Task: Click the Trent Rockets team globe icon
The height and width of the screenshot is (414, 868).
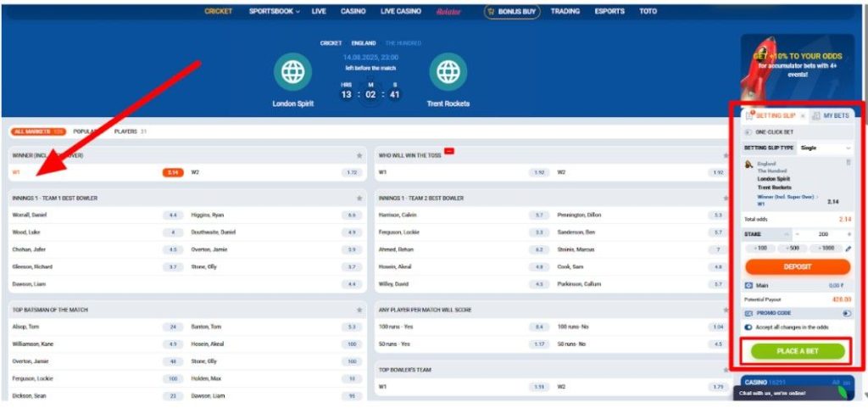Action: [x=447, y=73]
